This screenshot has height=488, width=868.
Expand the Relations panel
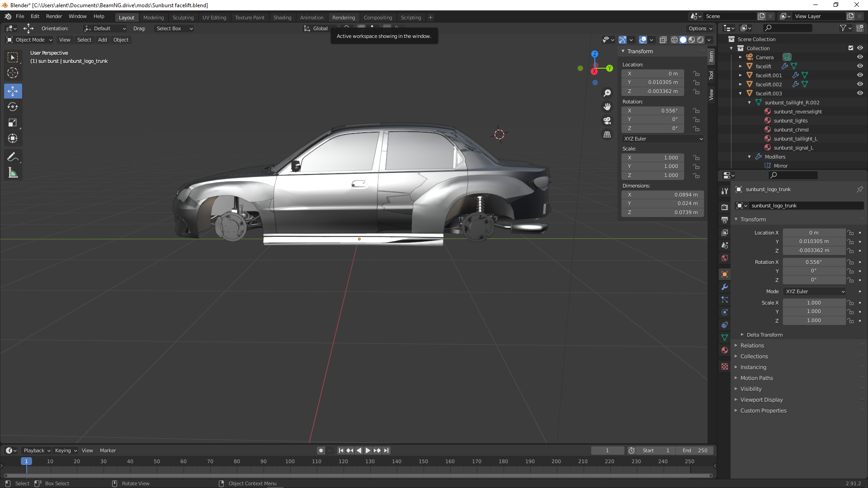(752, 346)
